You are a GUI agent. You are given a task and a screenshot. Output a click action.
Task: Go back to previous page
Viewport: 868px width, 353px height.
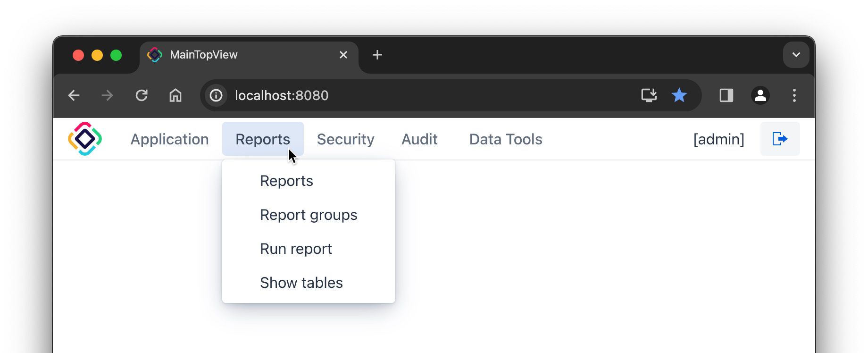pos(74,95)
